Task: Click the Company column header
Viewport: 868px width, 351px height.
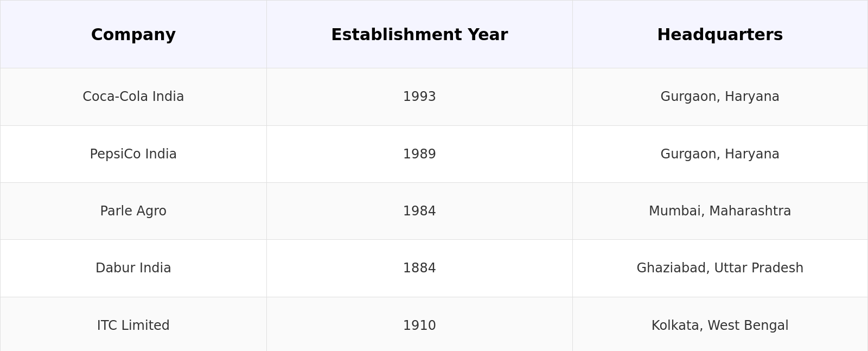Action: pyautogui.click(x=133, y=35)
